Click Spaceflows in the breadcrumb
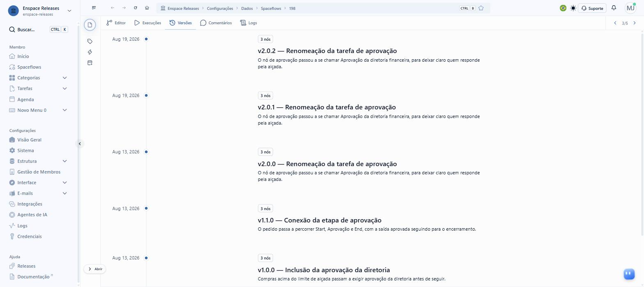This screenshot has width=644, height=287. (x=271, y=8)
